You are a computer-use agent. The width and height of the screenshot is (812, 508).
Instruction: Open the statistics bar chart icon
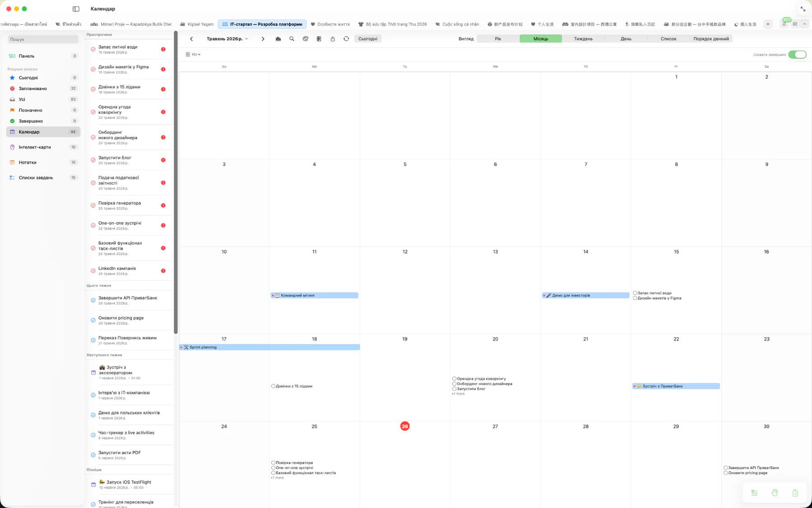point(278,39)
